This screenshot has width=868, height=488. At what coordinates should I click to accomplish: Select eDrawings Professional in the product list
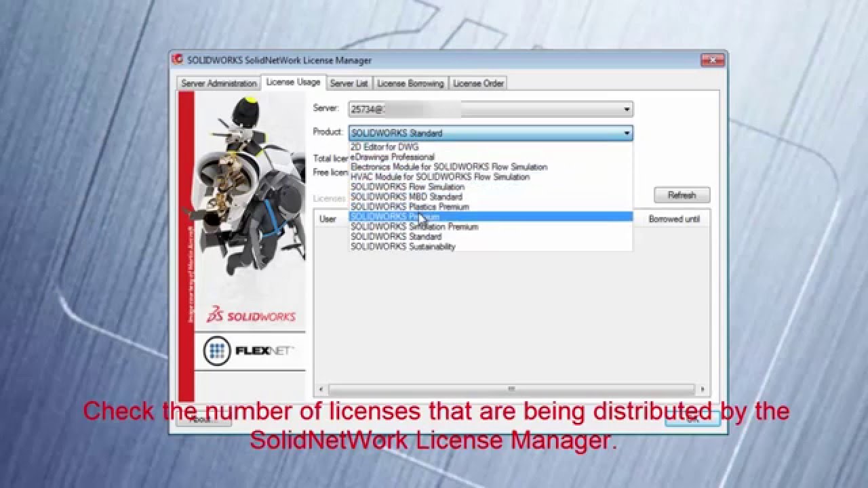(x=490, y=157)
